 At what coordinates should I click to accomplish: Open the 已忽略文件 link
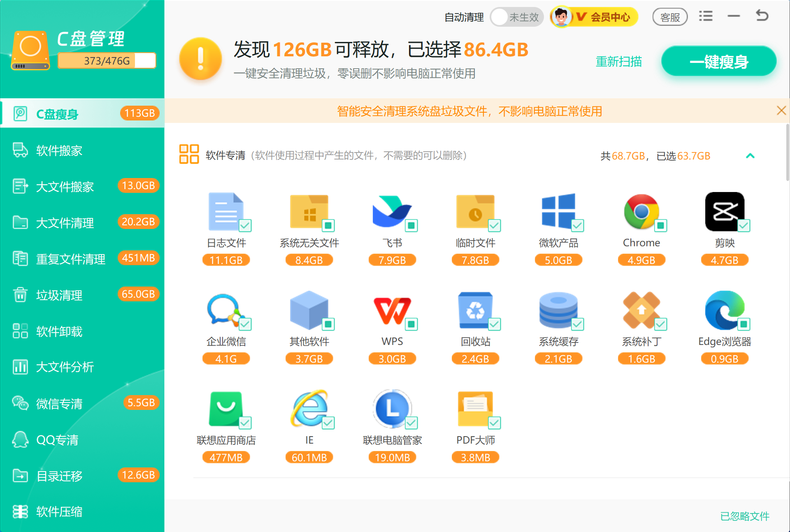tap(745, 516)
